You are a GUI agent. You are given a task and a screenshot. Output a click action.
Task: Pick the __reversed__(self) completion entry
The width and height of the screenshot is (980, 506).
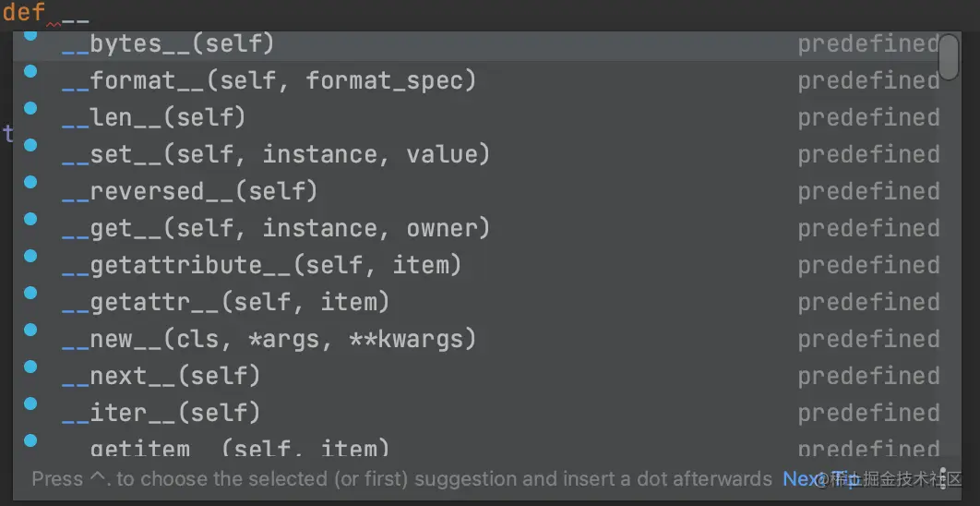point(189,191)
